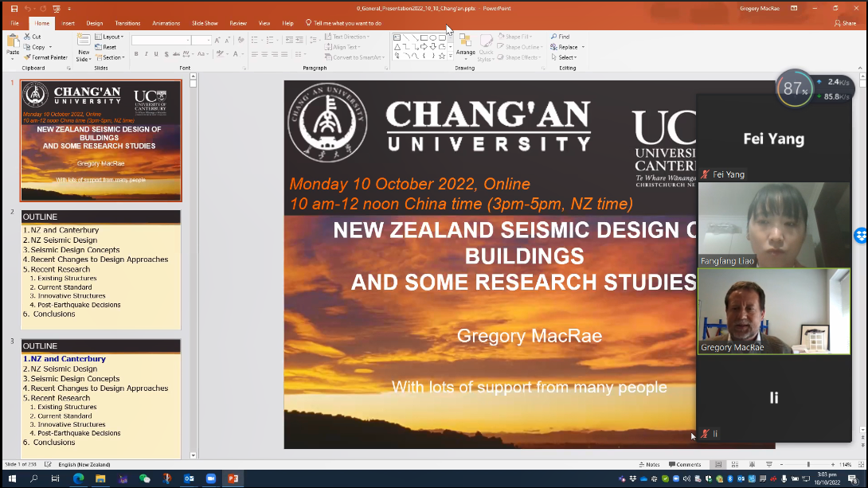
Task: Switch to the Transitions tab
Action: pyautogui.click(x=127, y=23)
